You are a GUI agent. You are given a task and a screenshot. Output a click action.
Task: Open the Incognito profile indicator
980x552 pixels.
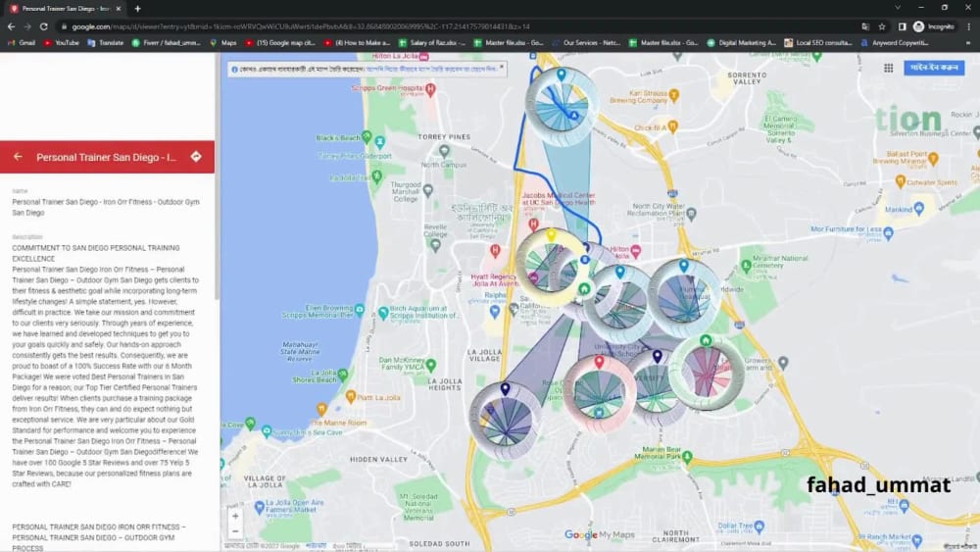(x=934, y=26)
